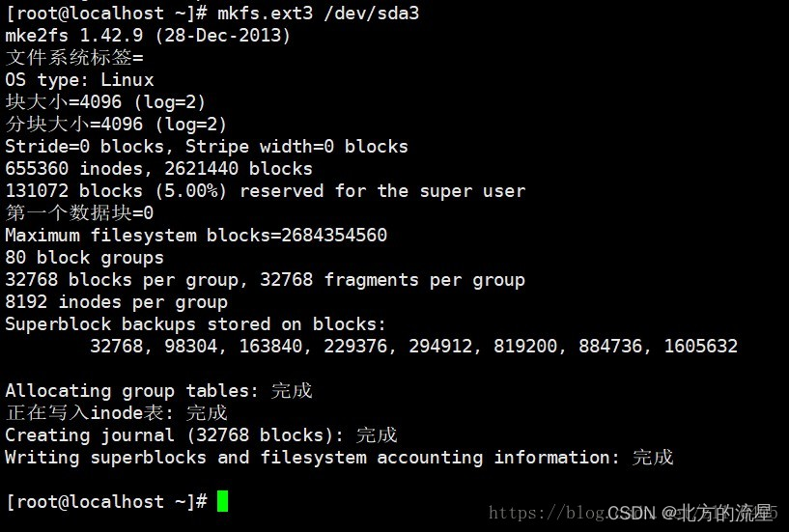789x532 pixels.
Task: Click the 分块大小=4096 line
Action: pos(116,125)
